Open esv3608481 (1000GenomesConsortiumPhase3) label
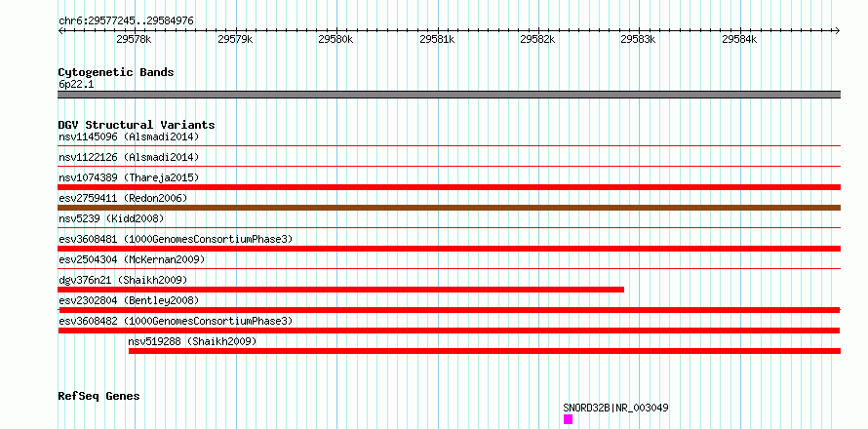 click(176, 239)
